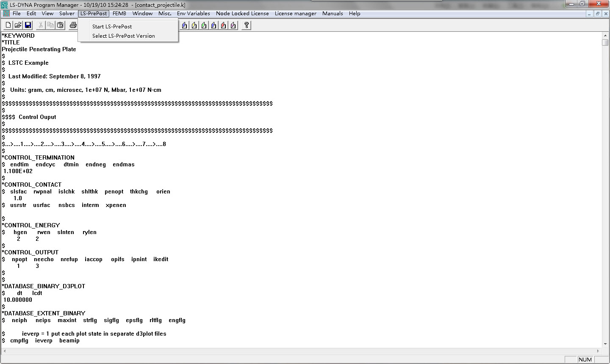Click the vertical scrollbar up arrow
The image size is (610, 364).
pos(605,36)
